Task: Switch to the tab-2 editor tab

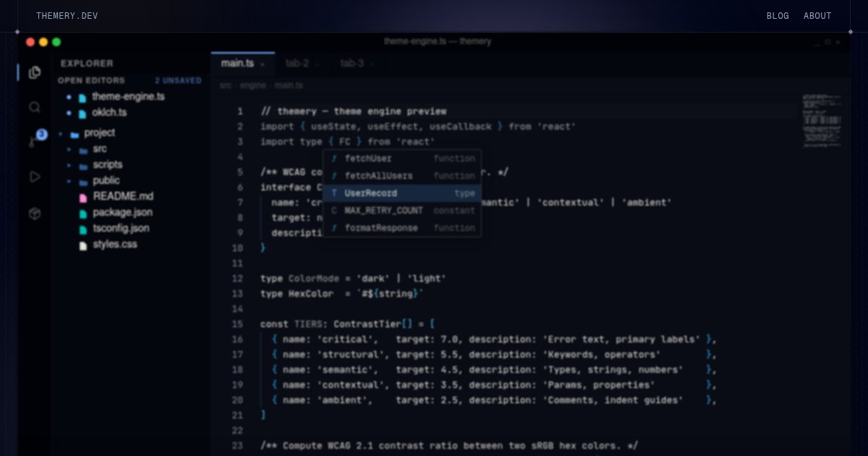Action: point(297,64)
